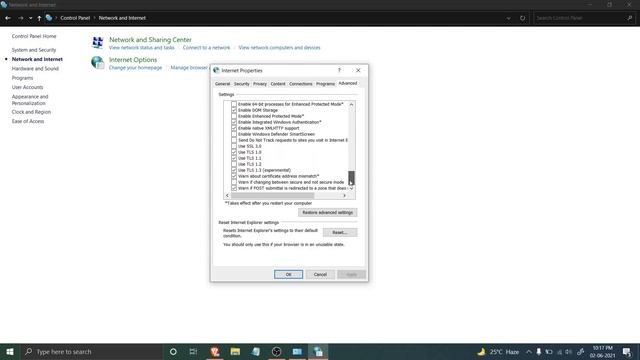Toggle Enable DOM Storage checkbox
The height and width of the screenshot is (360, 640).
tap(234, 110)
